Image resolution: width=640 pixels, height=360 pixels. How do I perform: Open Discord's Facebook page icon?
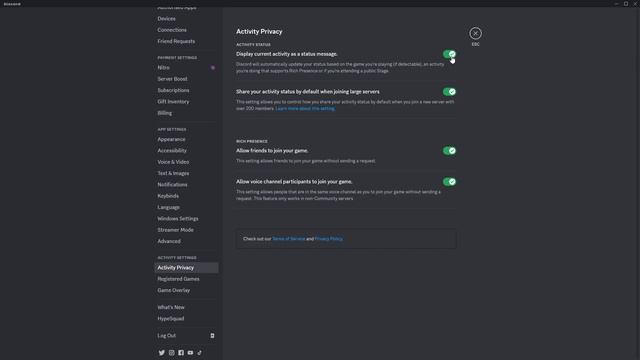point(181,353)
